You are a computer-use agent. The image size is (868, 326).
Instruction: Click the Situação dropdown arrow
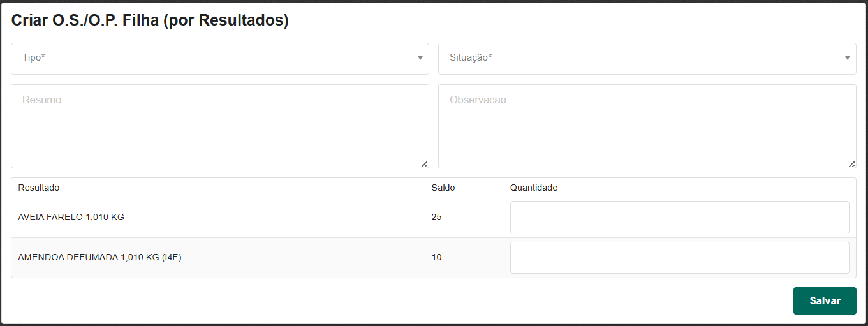[847, 58]
